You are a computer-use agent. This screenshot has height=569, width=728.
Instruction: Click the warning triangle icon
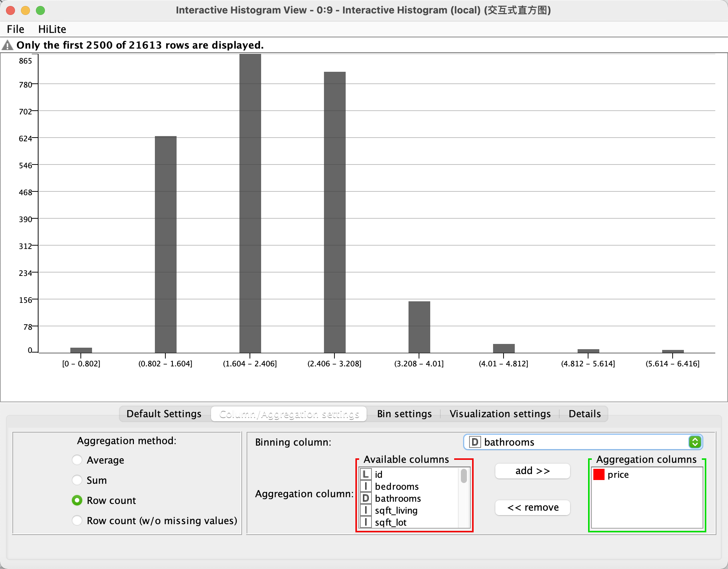pos(7,46)
